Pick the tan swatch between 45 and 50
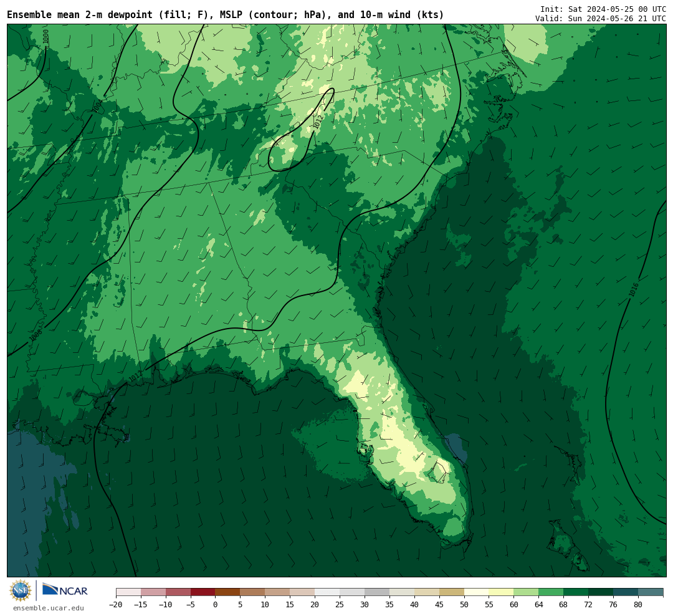The height and width of the screenshot is (616, 673). (x=452, y=592)
